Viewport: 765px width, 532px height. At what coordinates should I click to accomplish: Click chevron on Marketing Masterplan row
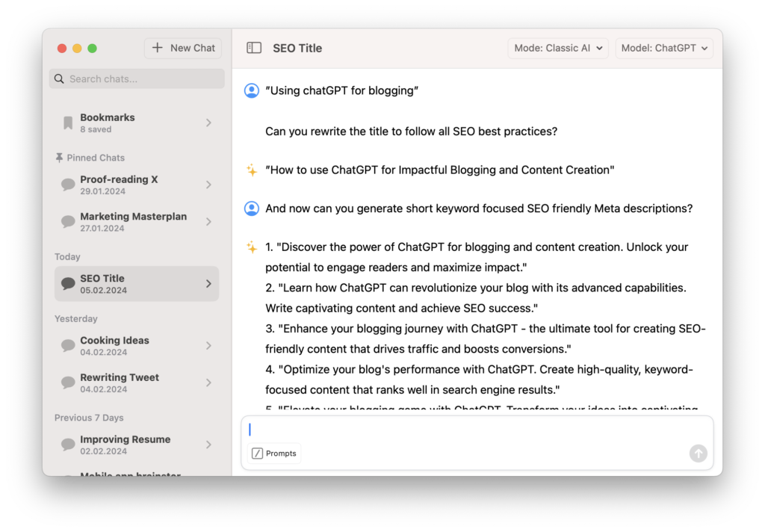(x=209, y=222)
